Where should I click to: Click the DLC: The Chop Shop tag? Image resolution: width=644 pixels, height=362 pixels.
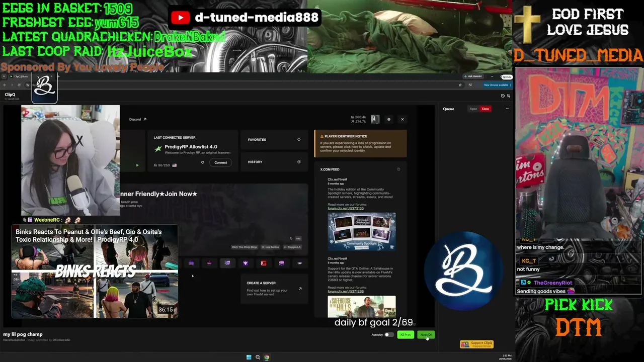[x=245, y=247]
